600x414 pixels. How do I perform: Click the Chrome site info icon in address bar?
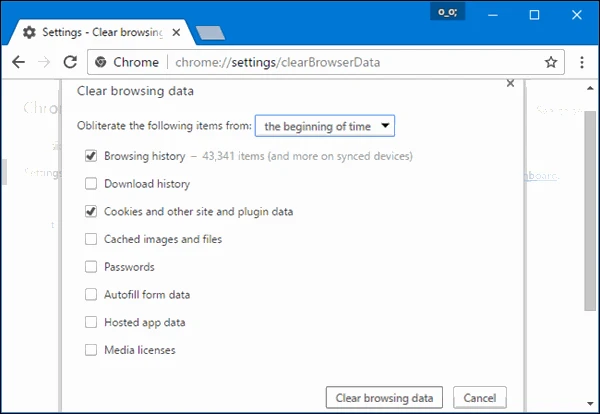pos(100,62)
